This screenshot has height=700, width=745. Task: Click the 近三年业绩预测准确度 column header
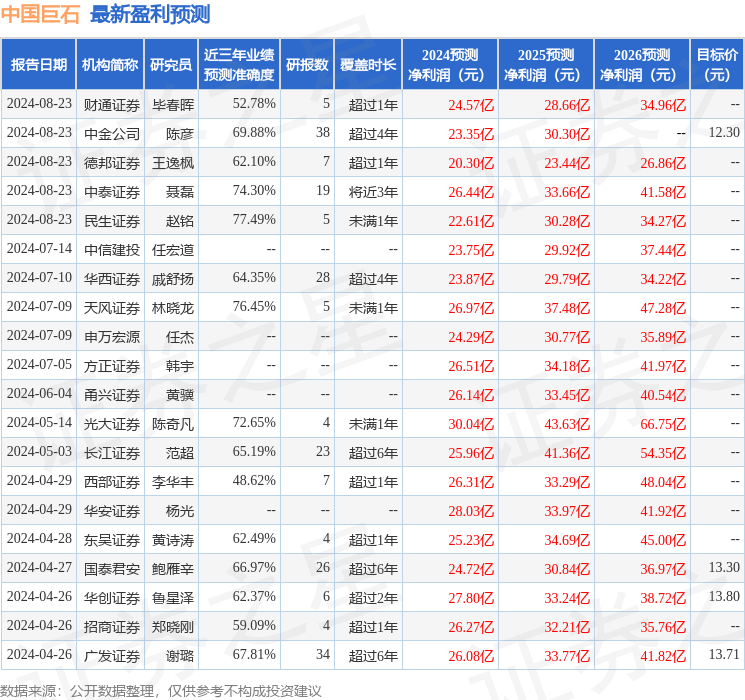239,65
